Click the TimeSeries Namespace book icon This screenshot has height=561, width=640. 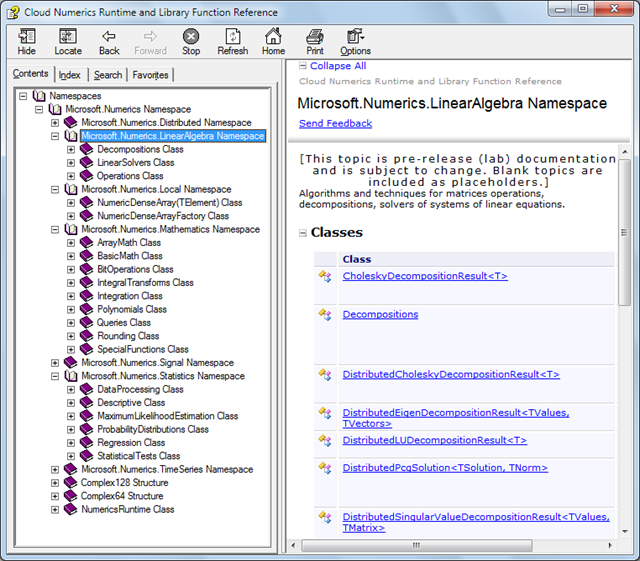(x=71, y=469)
